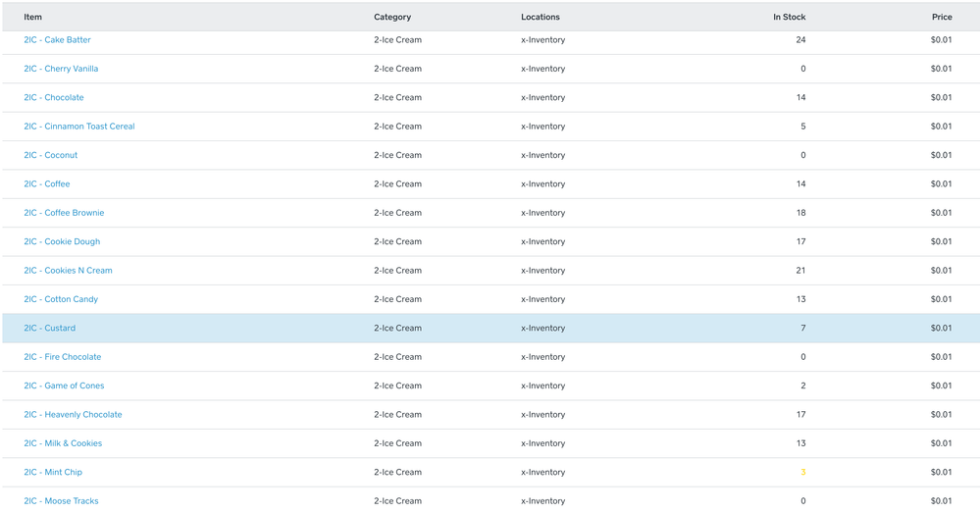This screenshot has height=514, width=980.
Task: Open the highlighted 2IC - Custard item
Action: click(x=50, y=329)
